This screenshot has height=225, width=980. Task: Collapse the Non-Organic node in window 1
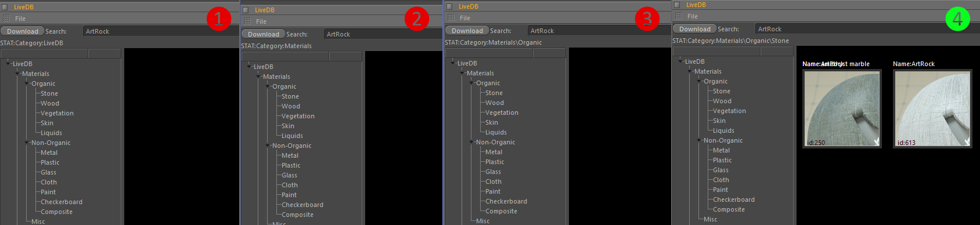pos(27,143)
